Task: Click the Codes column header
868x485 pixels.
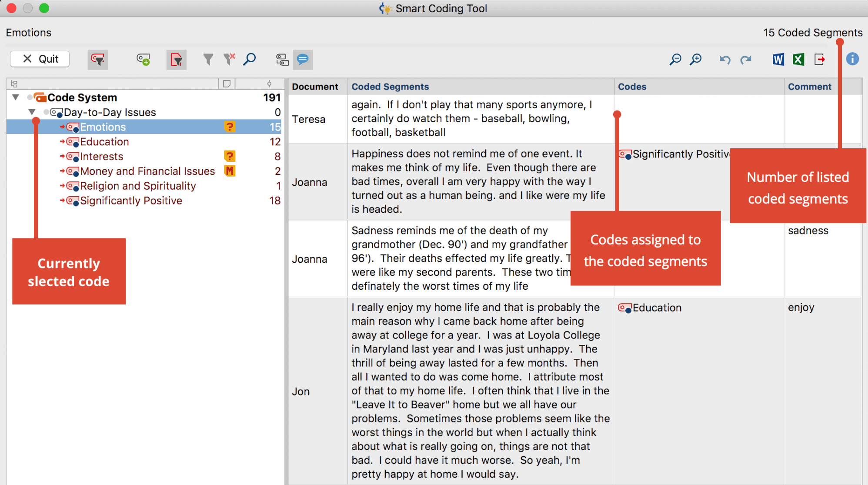Action: (x=632, y=87)
